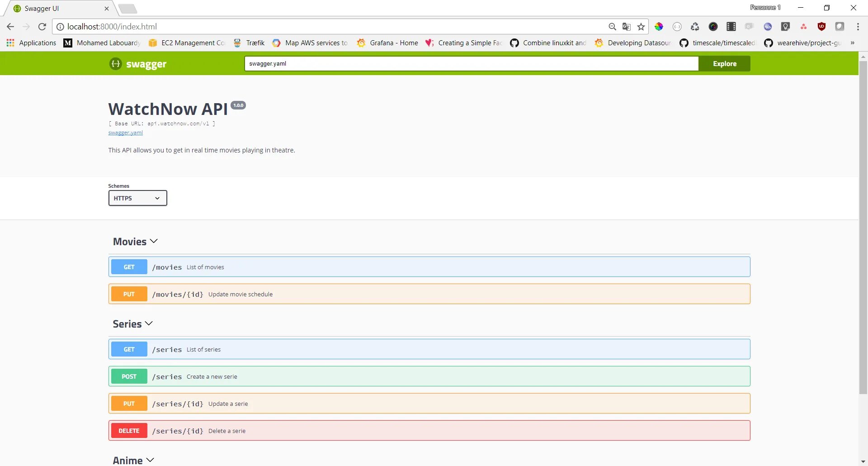
Task: Click the film strip extension icon
Action: point(731,26)
